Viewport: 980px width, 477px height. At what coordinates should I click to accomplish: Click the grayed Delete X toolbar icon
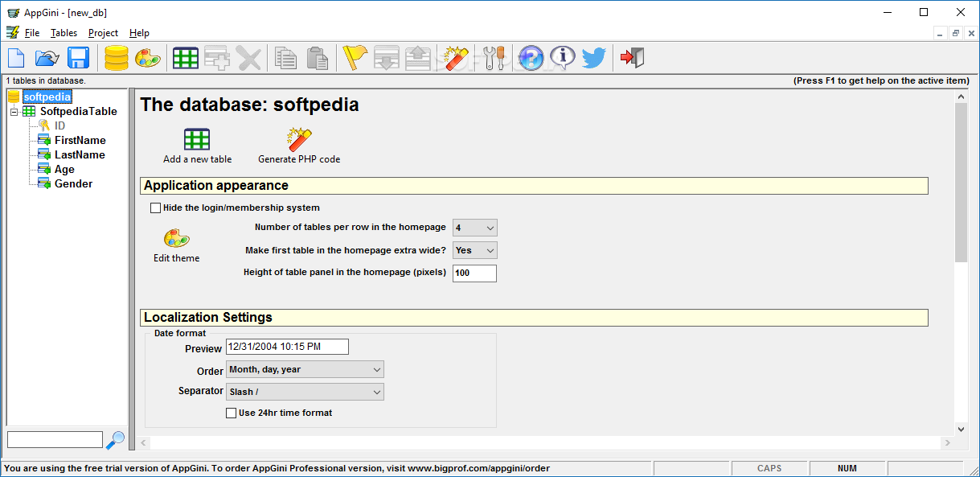[248, 58]
